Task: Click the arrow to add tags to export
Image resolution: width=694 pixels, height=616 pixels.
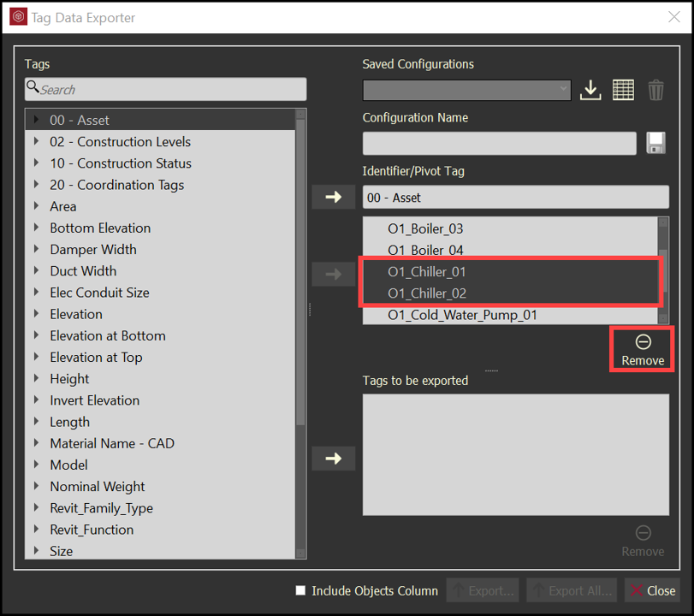Action: [333, 459]
